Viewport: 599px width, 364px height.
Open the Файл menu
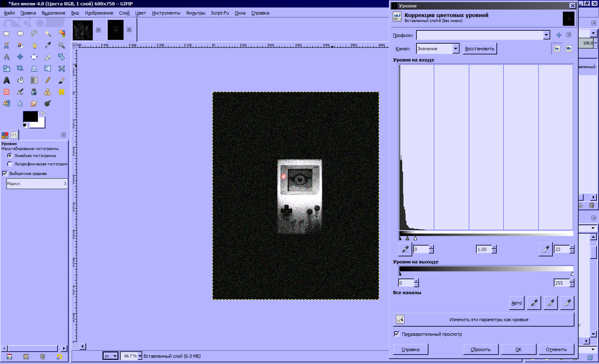[x=9, y=13]
